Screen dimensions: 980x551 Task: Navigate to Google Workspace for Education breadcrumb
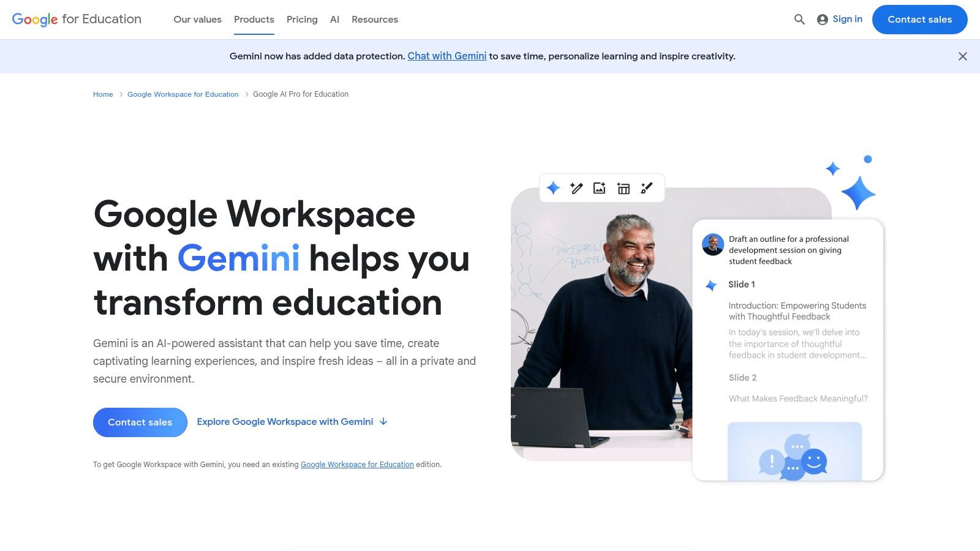(x=183, y=94)
